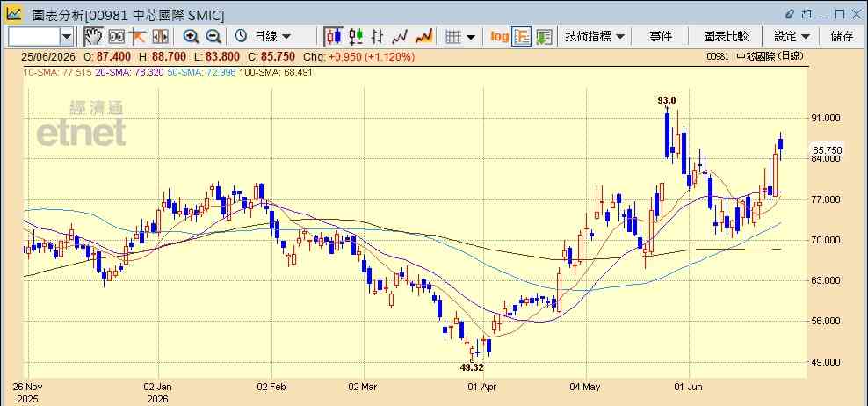Click the 01 Apr date axis label

(x=483, y=388)
